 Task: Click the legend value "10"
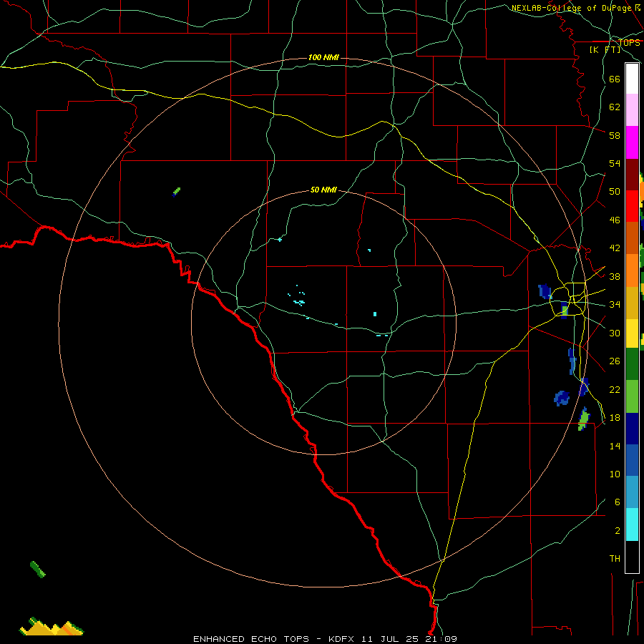coord(615,474)
